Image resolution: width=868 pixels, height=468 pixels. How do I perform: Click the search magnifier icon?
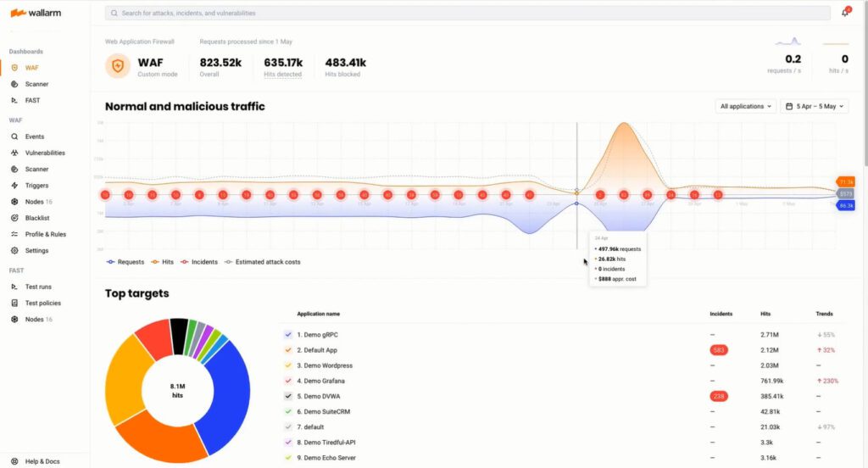tap(114, 14)
